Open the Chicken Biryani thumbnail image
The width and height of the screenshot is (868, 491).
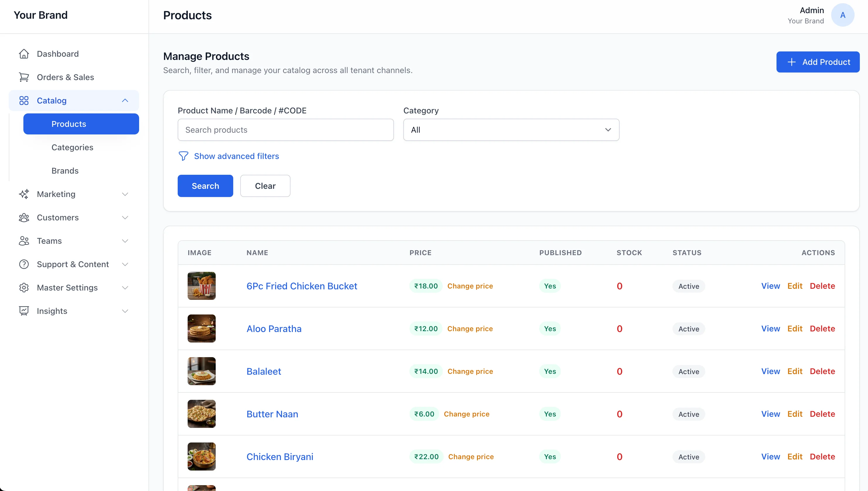tap(201, 457)
